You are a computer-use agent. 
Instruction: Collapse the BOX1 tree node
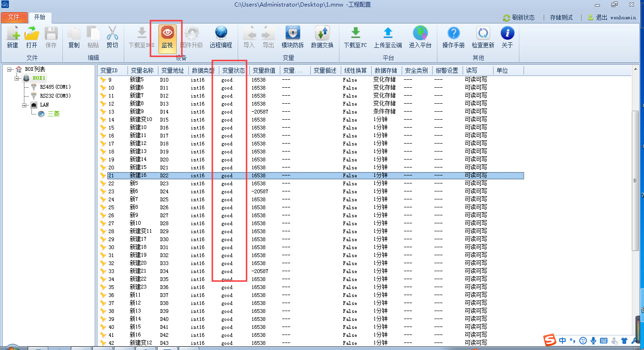tap(17, 78)
